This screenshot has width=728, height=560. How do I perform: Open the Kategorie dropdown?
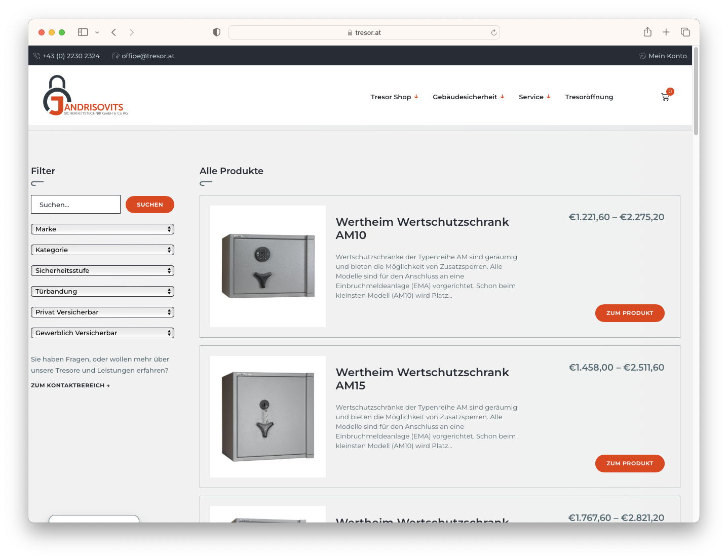tap(102, 250)
